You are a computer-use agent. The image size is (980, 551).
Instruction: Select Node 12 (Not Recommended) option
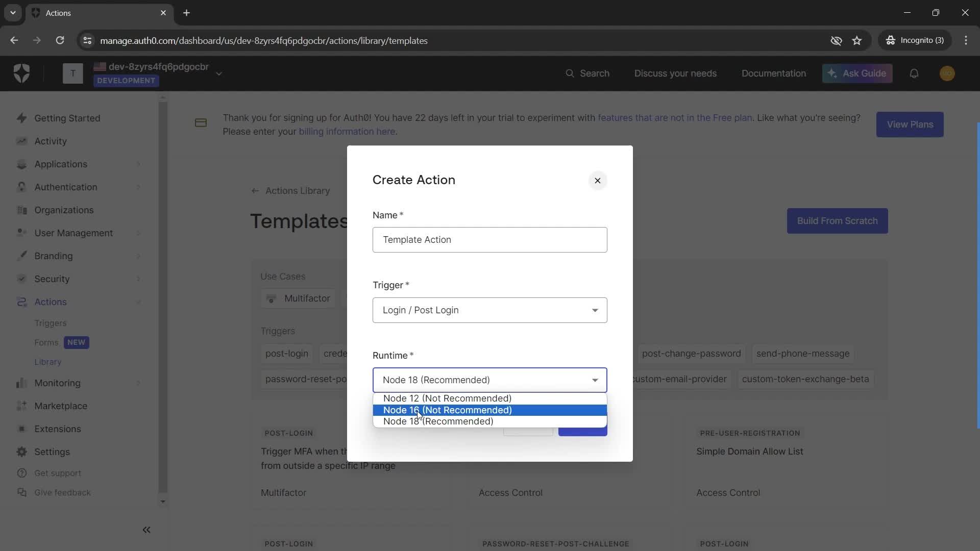click(489, 398)
